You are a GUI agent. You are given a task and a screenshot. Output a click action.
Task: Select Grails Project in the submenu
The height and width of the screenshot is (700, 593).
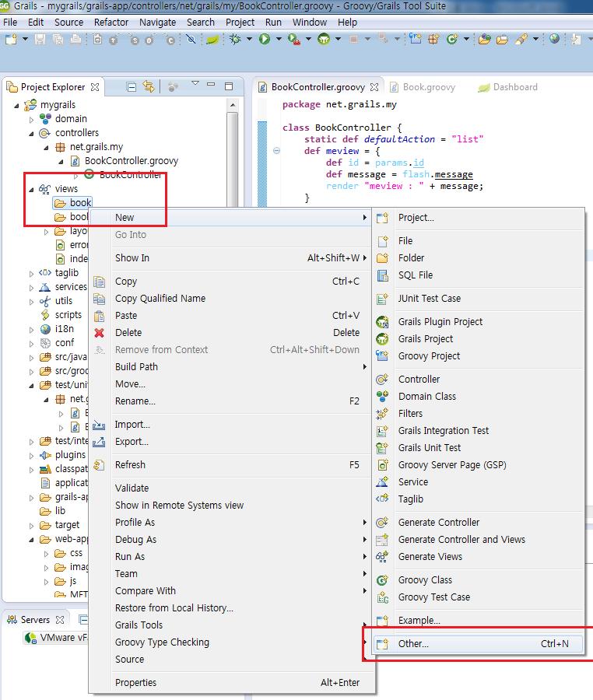[x=479, y=339]
